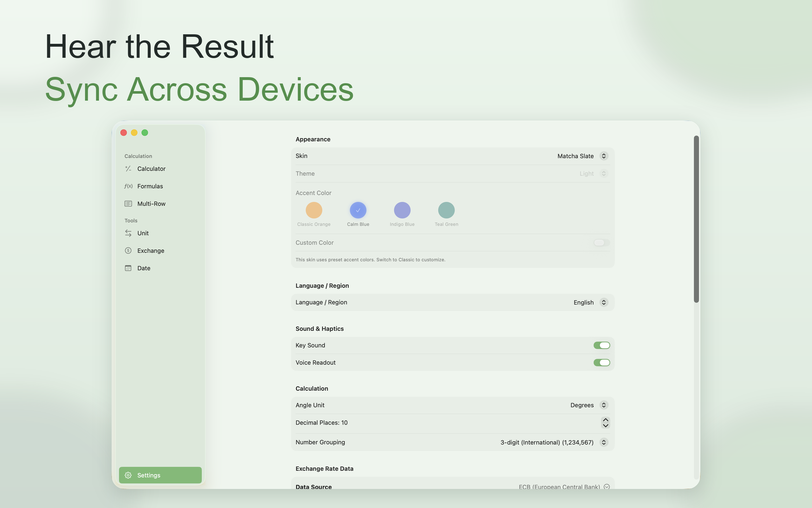This screenshot has height=508, width=812.
Task: Minimize the window with the yellow button
Action: 134,133
